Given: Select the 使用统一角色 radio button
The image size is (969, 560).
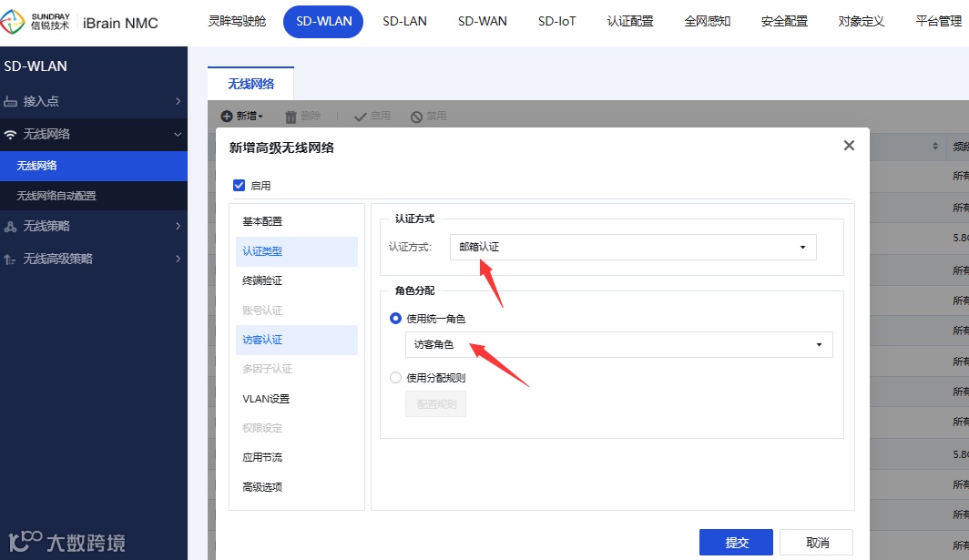Looking at the screenshot, I should click(395, 319).
